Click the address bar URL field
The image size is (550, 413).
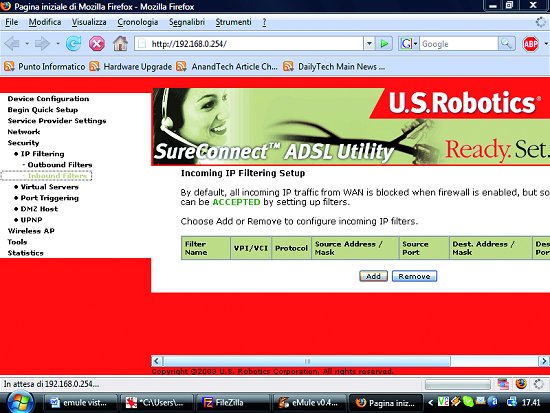pos(249,44)
